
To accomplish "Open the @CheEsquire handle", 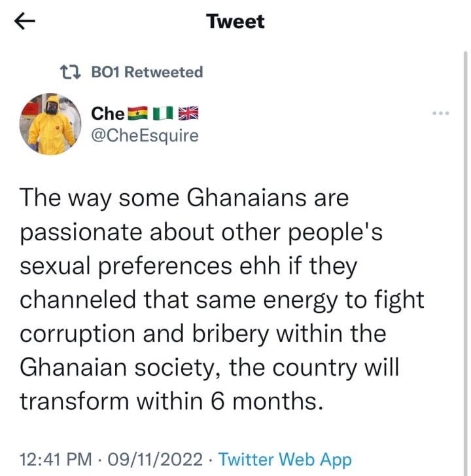I will click(x=145, y=136).
